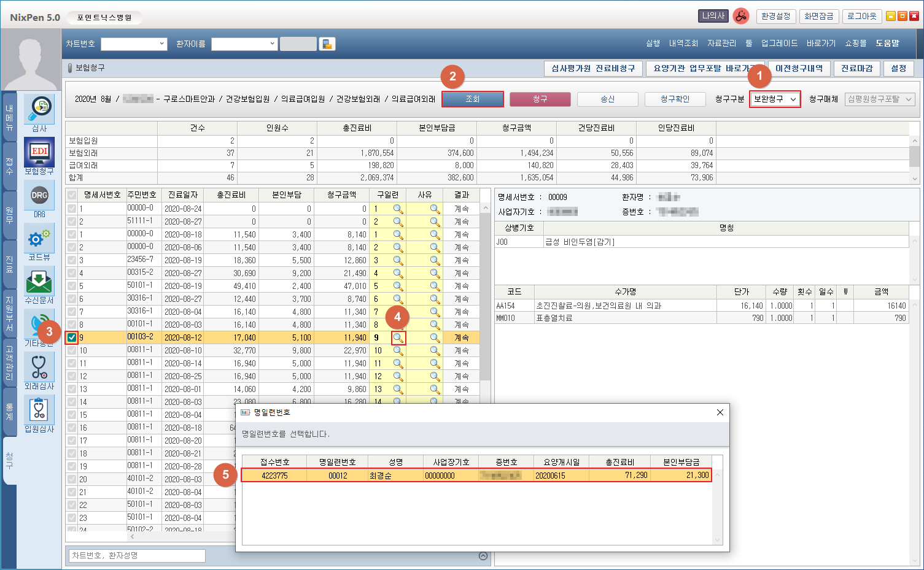Click 구일련 magnifier icon in highlighted row 9

pyautogui.click(x=398, y=337)
